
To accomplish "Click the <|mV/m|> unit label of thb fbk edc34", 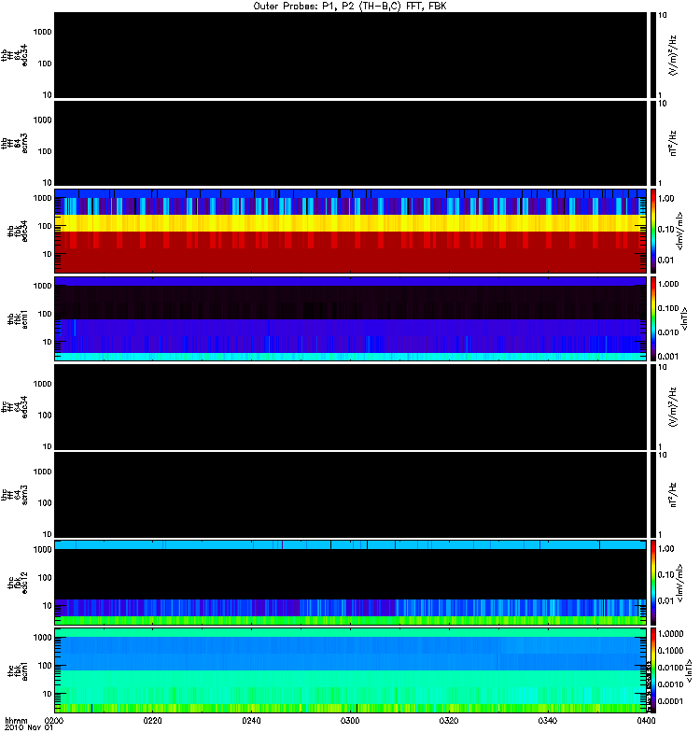I will 680,231.
